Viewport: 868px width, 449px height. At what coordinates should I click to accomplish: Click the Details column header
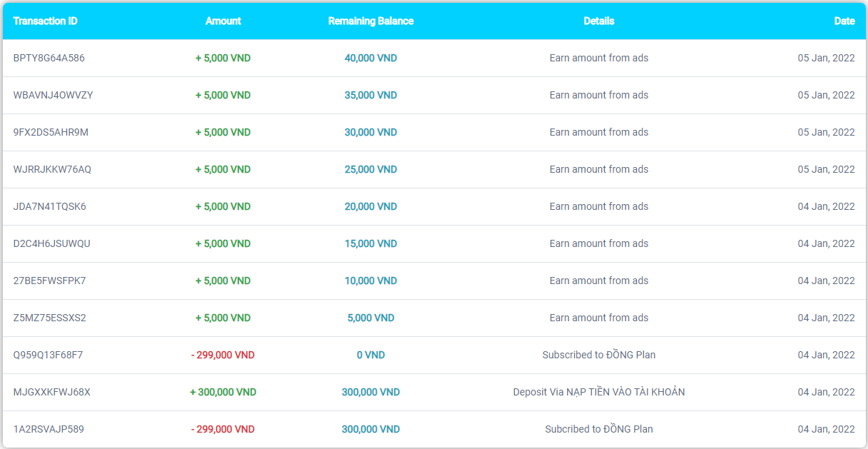click(599, 21)
